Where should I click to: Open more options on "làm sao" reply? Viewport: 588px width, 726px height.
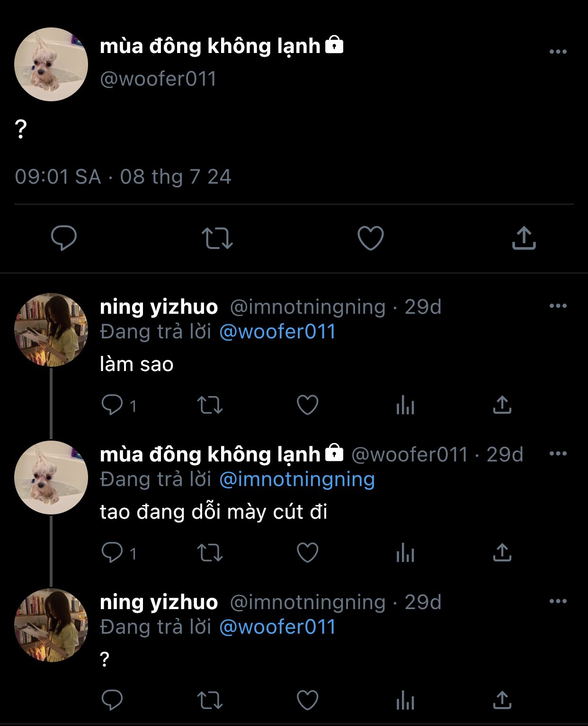pos(558,306)
